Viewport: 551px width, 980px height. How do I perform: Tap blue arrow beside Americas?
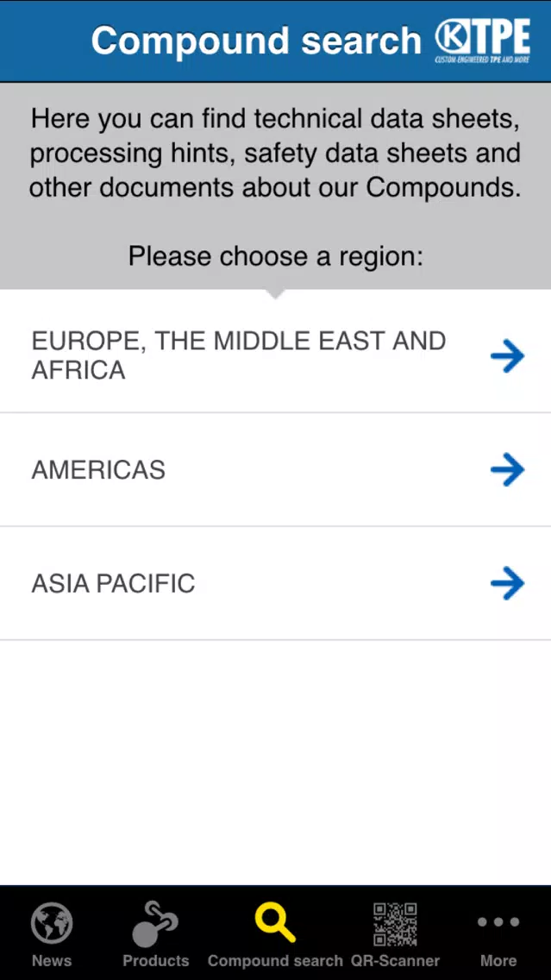click(x=507, y=470)
